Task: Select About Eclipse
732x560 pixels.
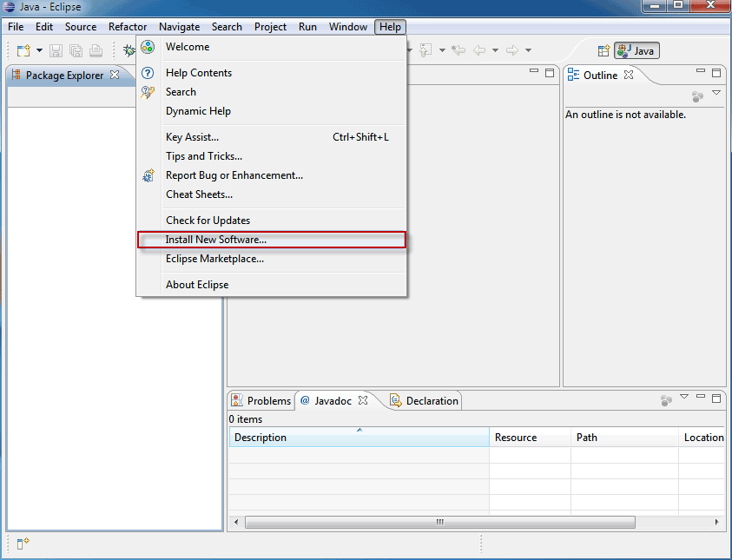Action: click(x=272, y=285)
